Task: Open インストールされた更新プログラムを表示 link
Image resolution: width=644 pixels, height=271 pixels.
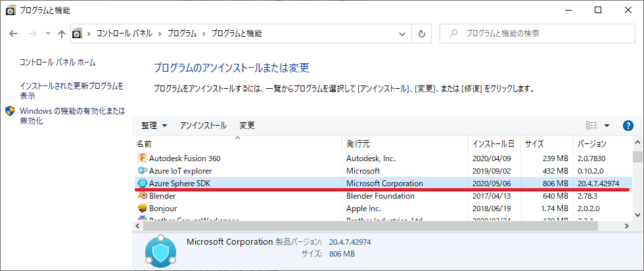Action: (x=72, y=91)
